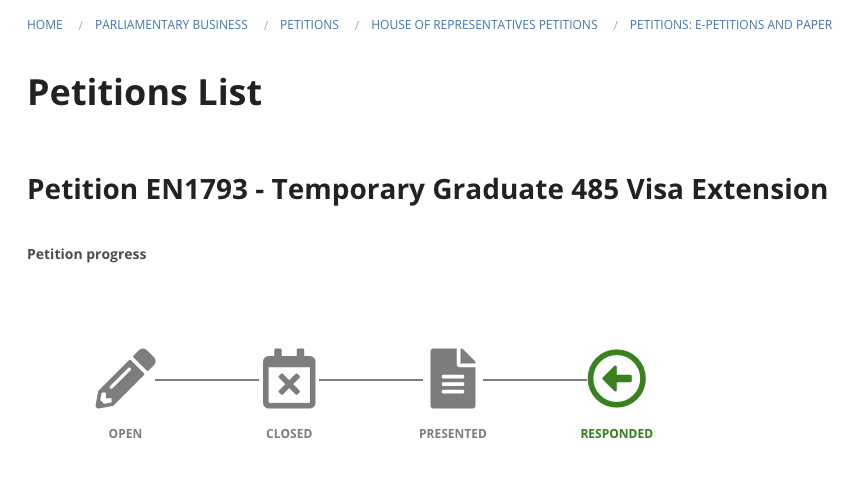
Task: Open the Petitions breadcrumb link
Action: pos(309,25)
